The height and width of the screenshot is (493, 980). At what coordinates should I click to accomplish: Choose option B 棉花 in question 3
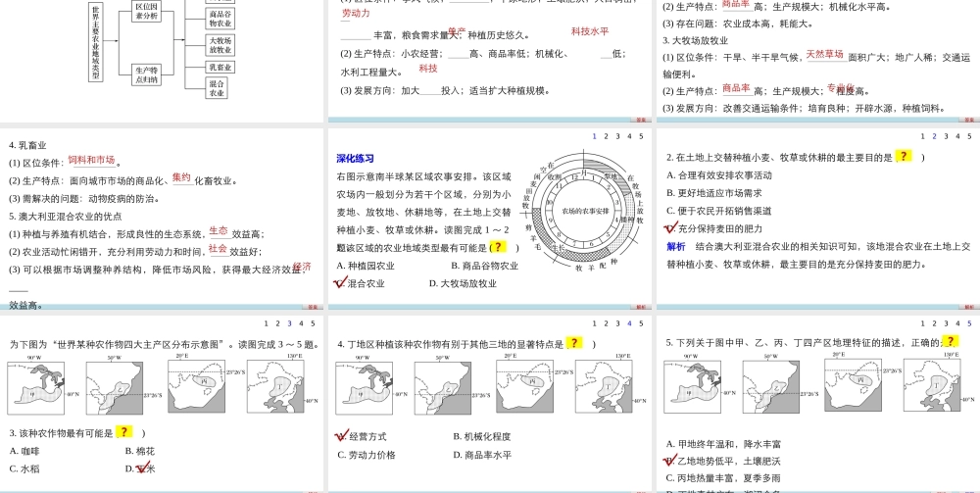pos(140,451)
